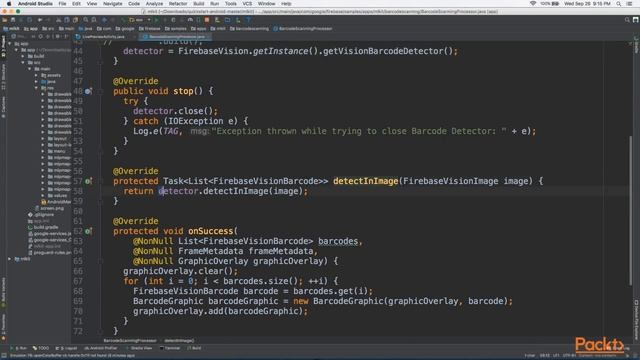Viewport: 640px width, 360px height.
Task: Click the Paste toolbar icon
Action: (x=75, y=20)
